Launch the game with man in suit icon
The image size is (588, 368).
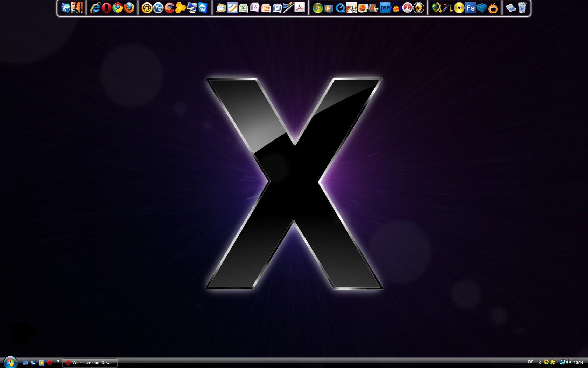click(x=77, y=8)
